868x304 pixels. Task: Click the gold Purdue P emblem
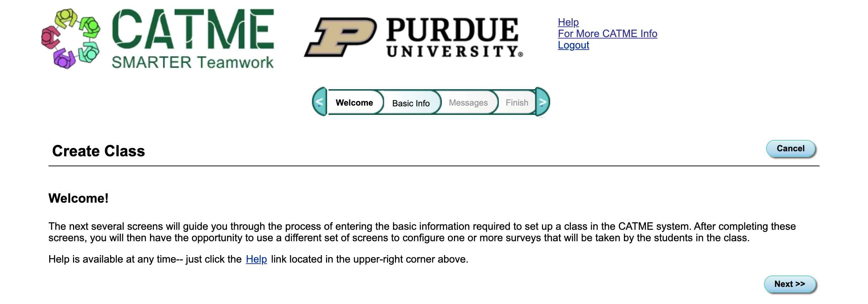(341, 37)
